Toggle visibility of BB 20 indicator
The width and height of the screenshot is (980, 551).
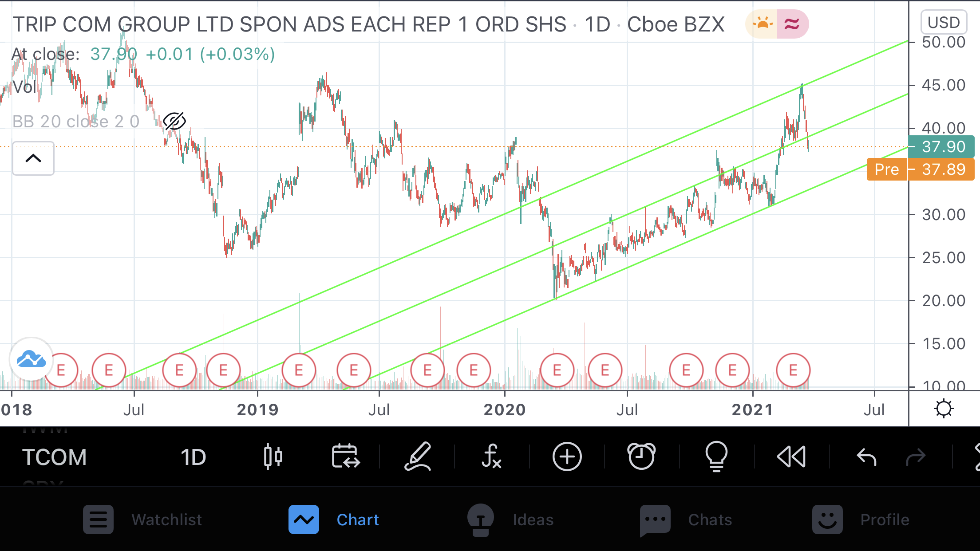(174, 121)
